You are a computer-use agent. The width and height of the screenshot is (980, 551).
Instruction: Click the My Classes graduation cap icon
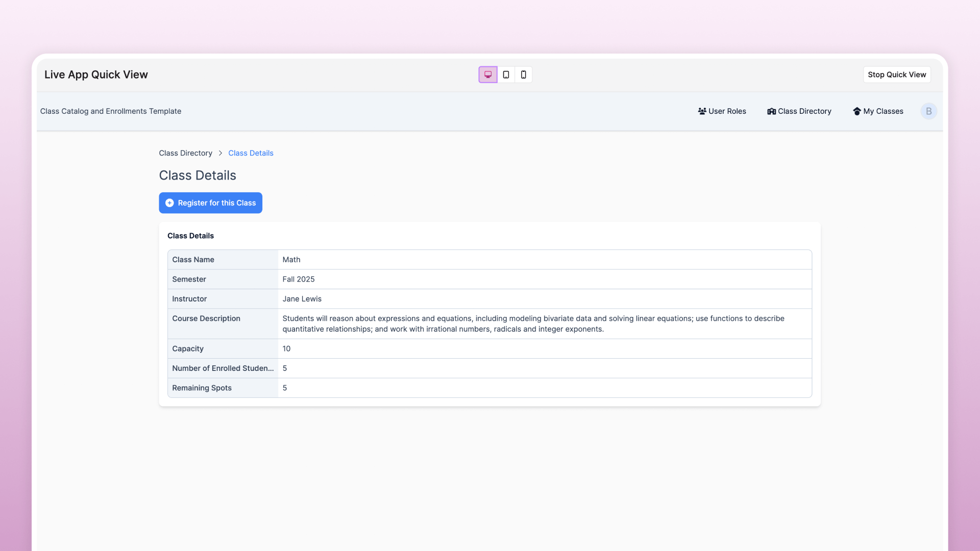[856, 111]
